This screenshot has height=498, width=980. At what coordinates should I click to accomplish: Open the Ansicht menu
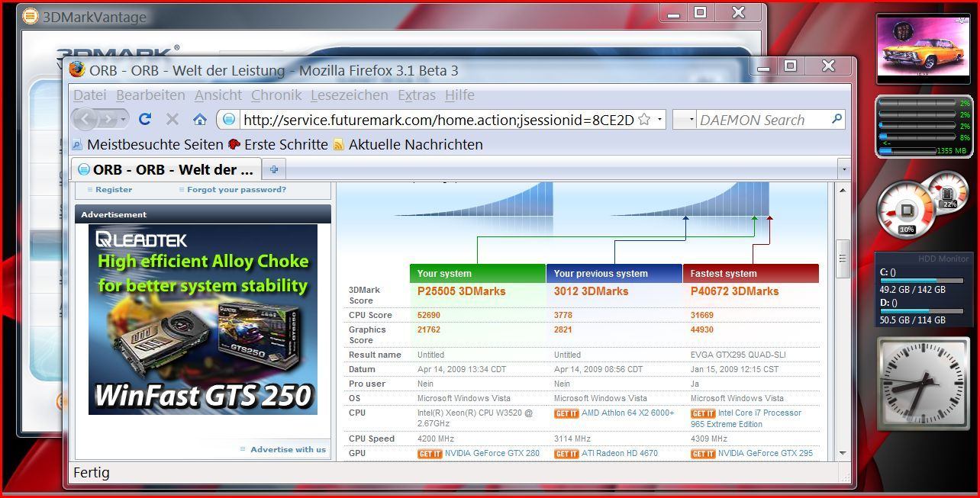pyautogui.click(x=218, y=95)
